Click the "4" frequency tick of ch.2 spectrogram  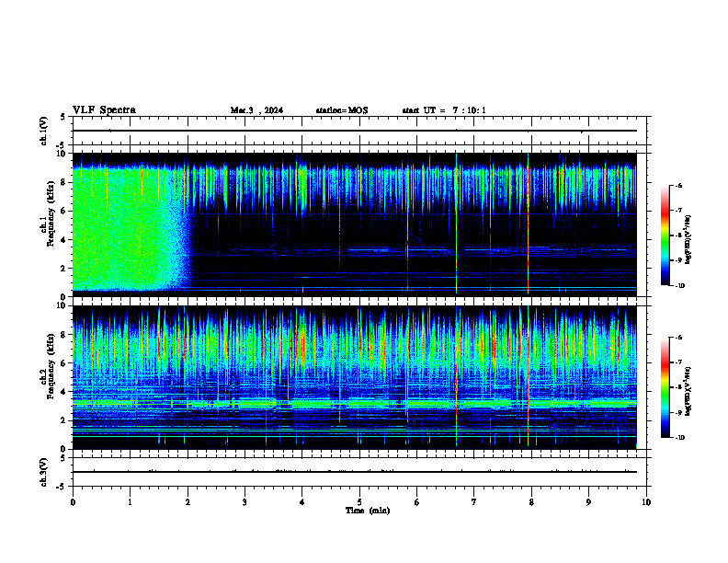pos(64,392)
